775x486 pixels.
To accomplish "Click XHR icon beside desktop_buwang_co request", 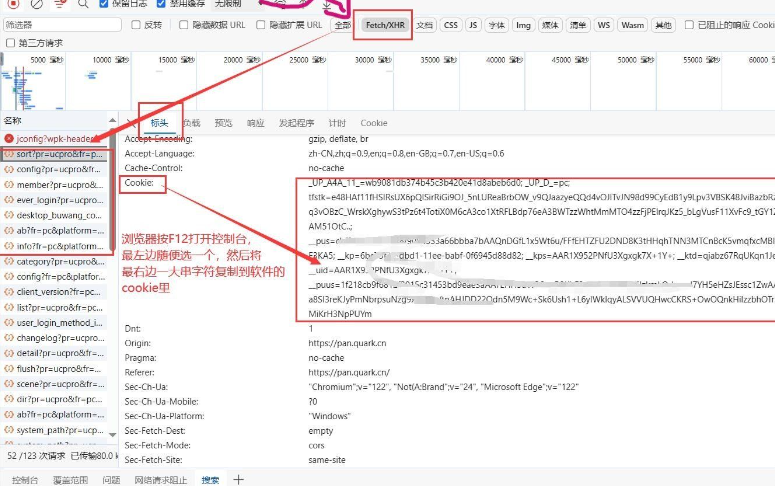I will click(9, 215).
